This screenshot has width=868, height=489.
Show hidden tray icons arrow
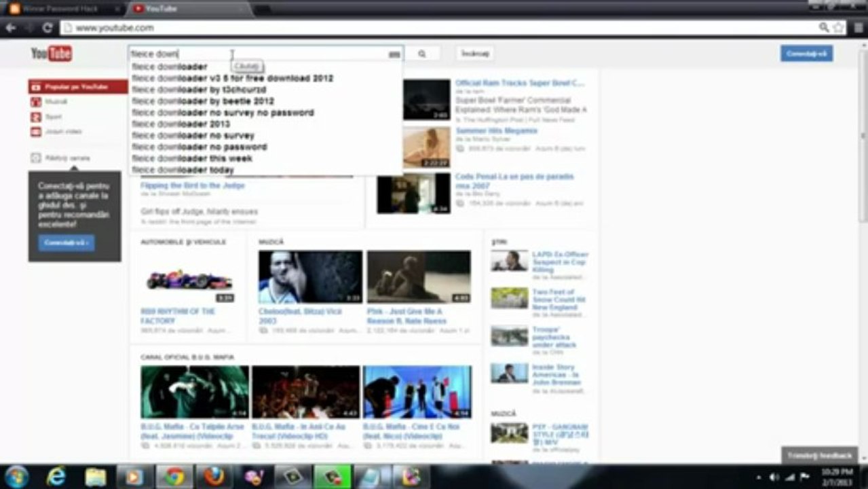coord(759,477)
